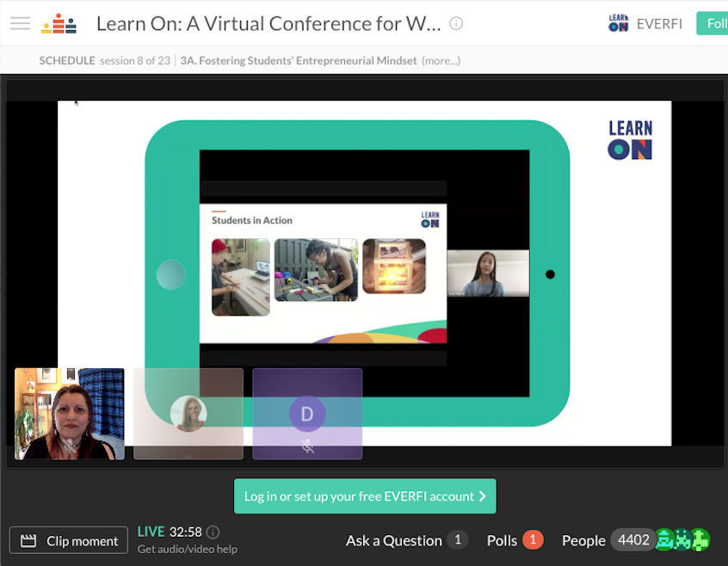
Task: Click the LIVE 32:58 status indicator
Action: 170,532
